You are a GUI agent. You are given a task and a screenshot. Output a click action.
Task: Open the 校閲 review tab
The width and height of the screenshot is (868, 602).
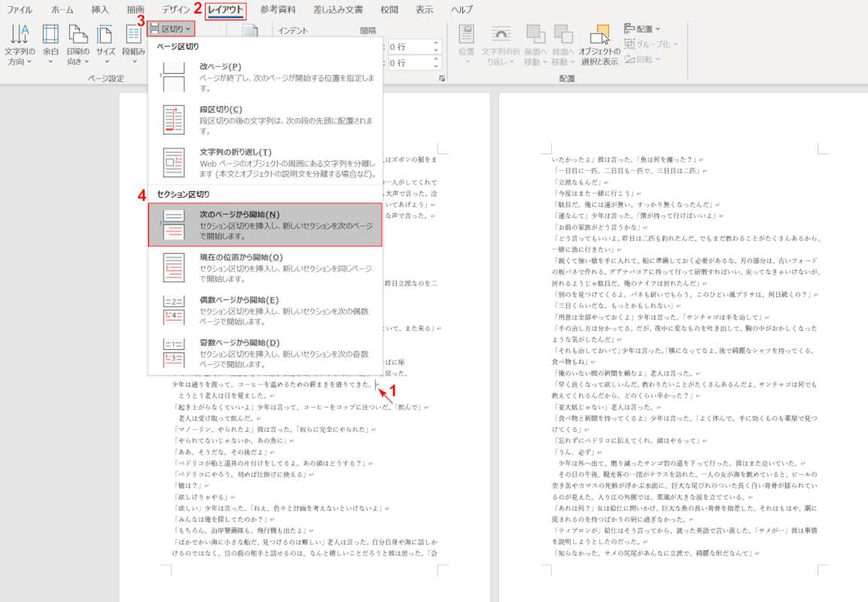click(x=389, y=10)
